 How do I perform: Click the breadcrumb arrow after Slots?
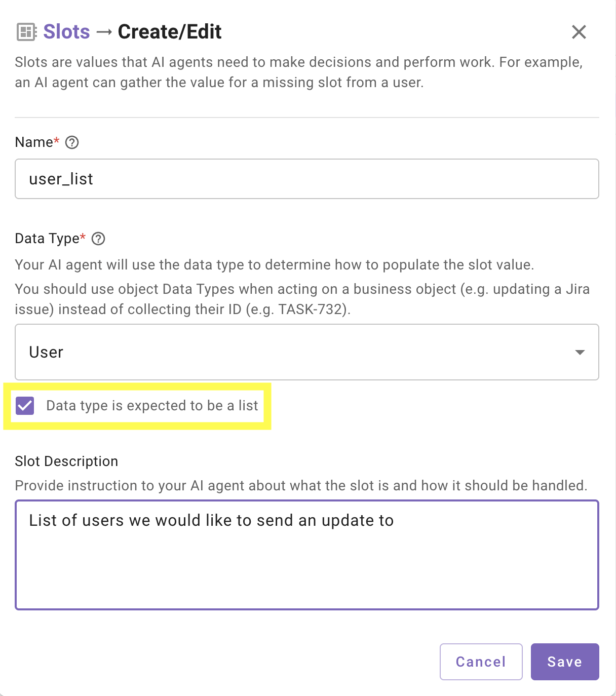pyautogui.click(x=104, y=32)
